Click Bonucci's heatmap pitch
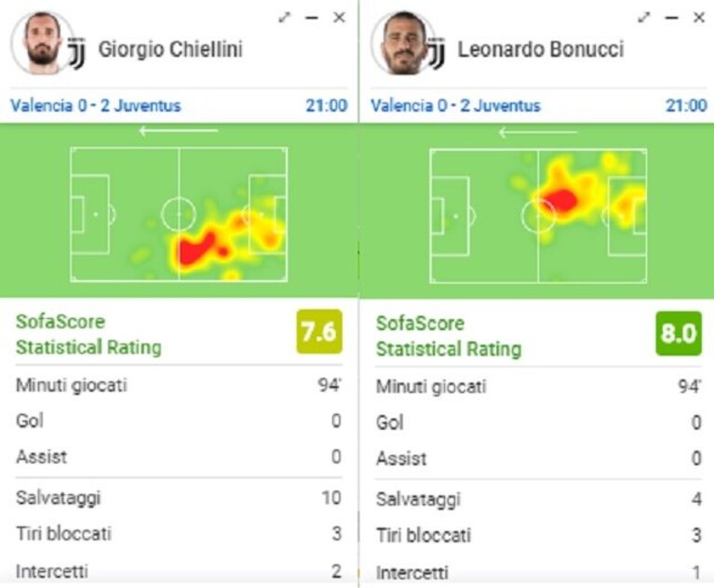 pos(538,216)
